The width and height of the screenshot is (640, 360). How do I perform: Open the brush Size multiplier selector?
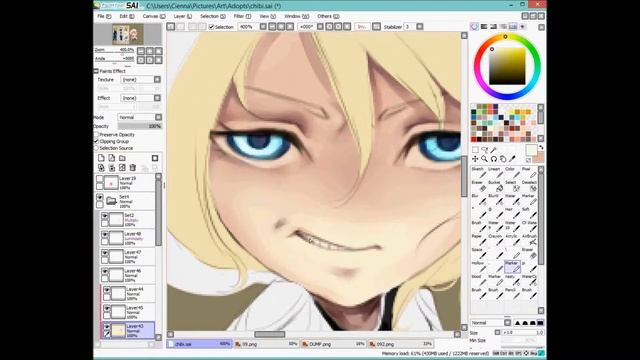point(497,333)
